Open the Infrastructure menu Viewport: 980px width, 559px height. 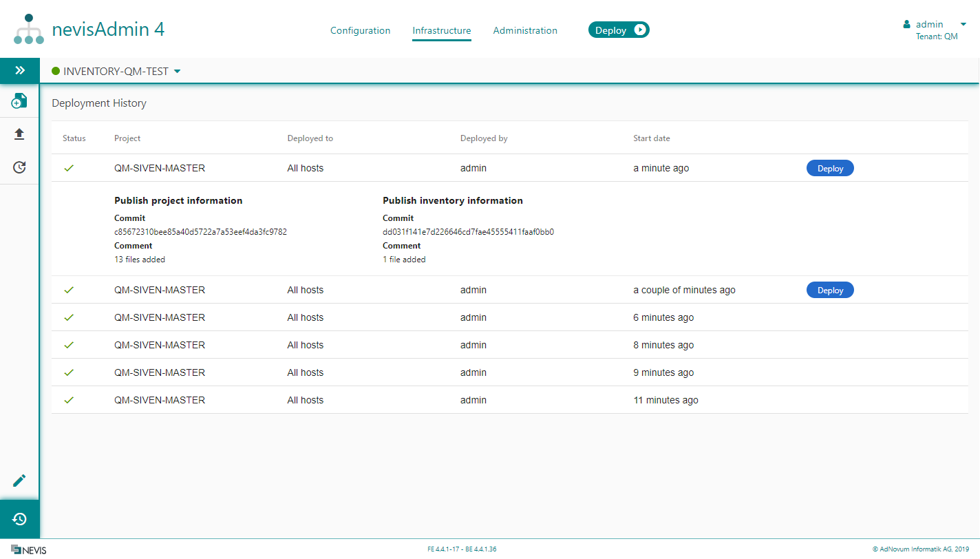click(442, 30)
